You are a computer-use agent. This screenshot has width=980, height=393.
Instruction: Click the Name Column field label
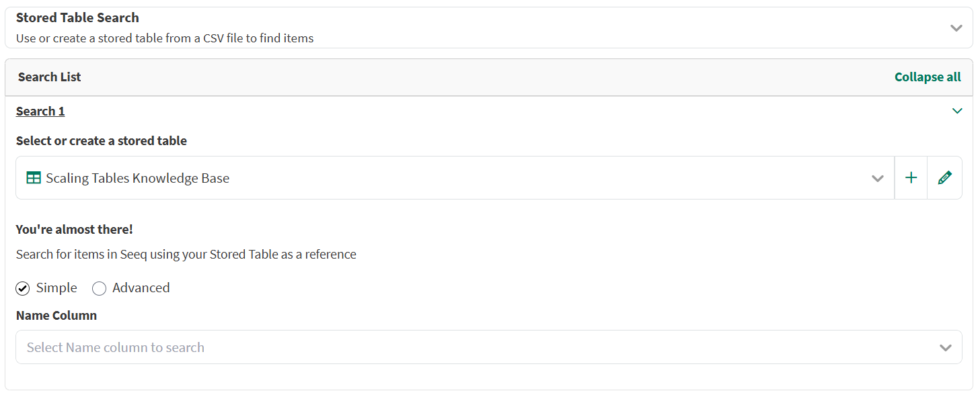point(56,316)
